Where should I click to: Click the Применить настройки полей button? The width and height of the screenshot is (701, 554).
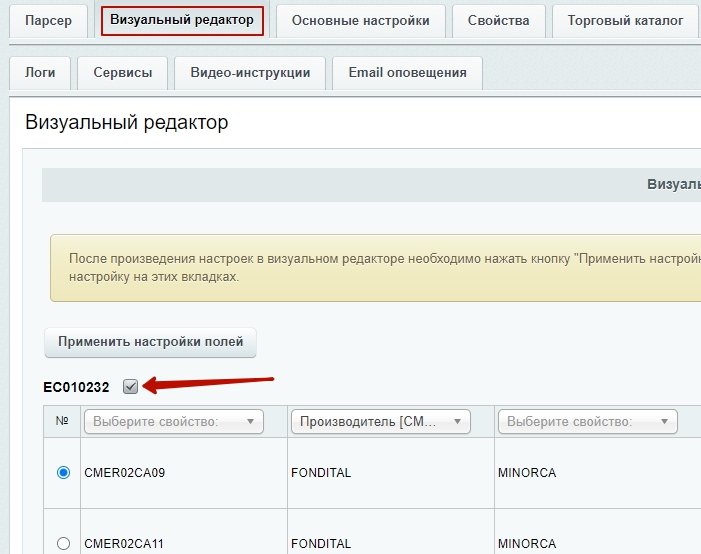click(x=150, y=342)
